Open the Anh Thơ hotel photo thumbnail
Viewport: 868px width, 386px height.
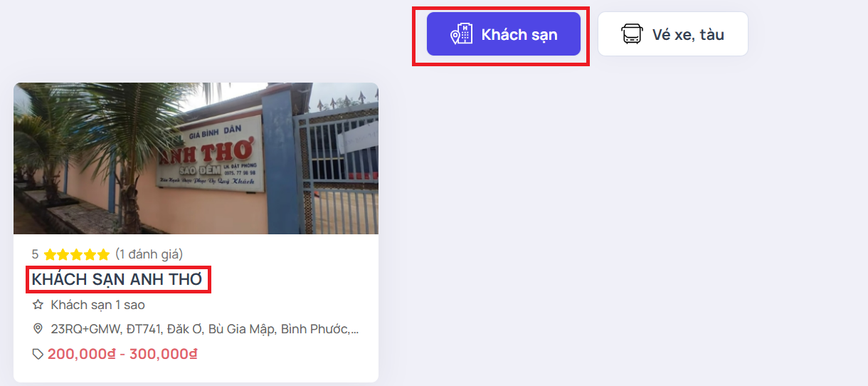click(196, 158)
